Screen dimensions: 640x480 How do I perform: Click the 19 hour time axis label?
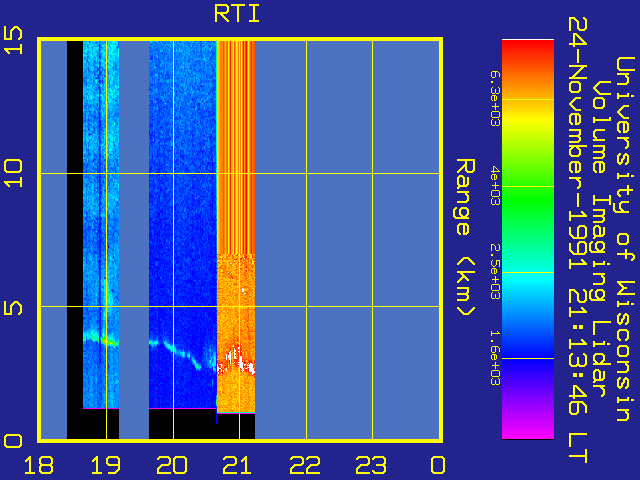[x=105, y=465]
